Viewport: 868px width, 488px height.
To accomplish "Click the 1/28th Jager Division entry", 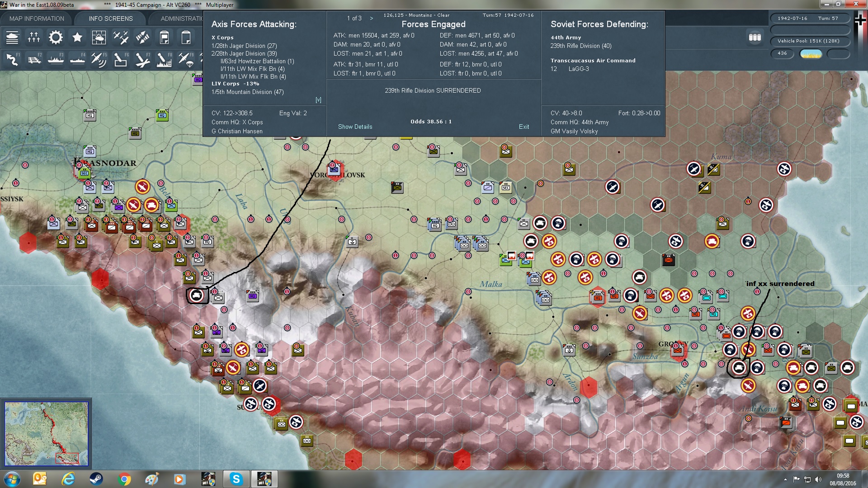I will pos(244,46).
